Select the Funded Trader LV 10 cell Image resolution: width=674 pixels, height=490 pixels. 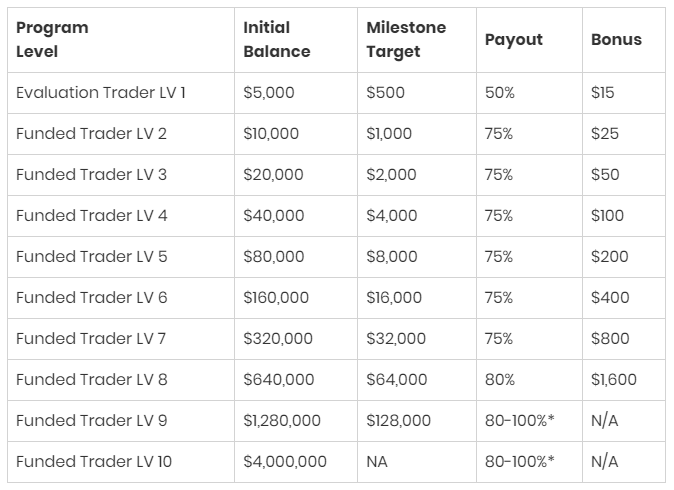tap(95, 462)
